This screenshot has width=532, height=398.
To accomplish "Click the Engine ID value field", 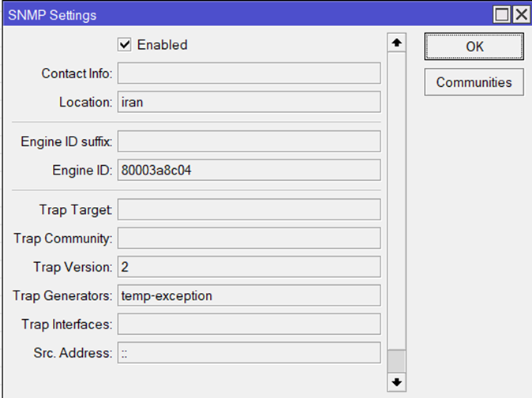I will 249,170.
